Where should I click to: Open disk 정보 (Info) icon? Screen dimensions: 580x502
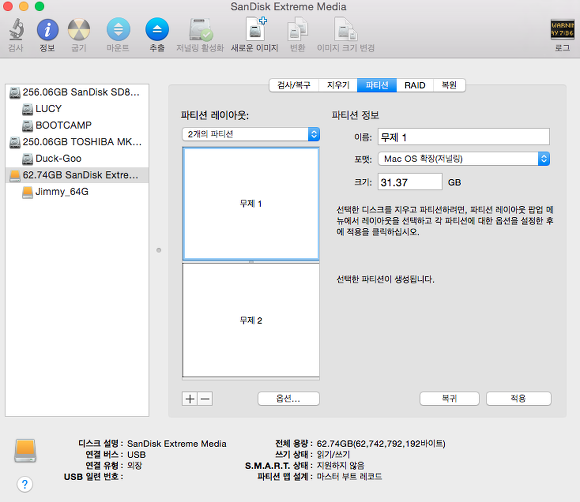(x=47, y=30)
